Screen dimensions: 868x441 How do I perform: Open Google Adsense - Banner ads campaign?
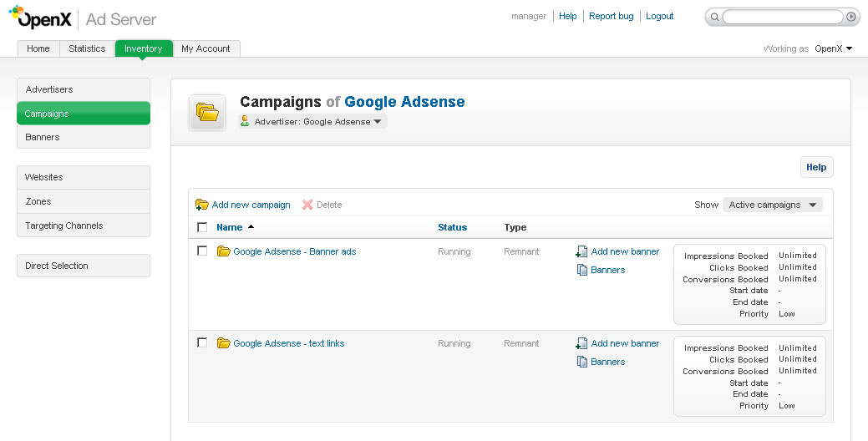(295, 251)
